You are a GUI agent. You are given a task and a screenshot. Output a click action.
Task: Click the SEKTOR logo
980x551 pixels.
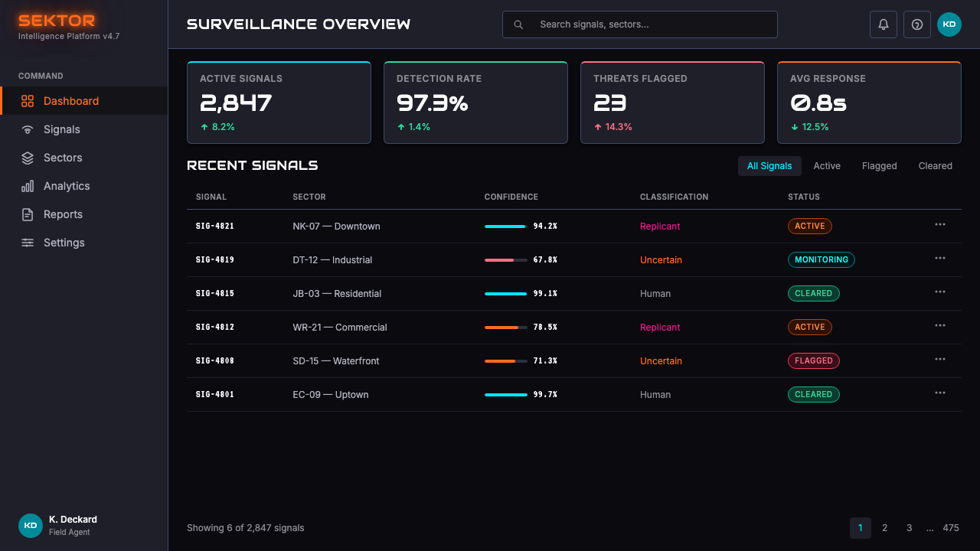pyautogui.click(x=57, y=21)
